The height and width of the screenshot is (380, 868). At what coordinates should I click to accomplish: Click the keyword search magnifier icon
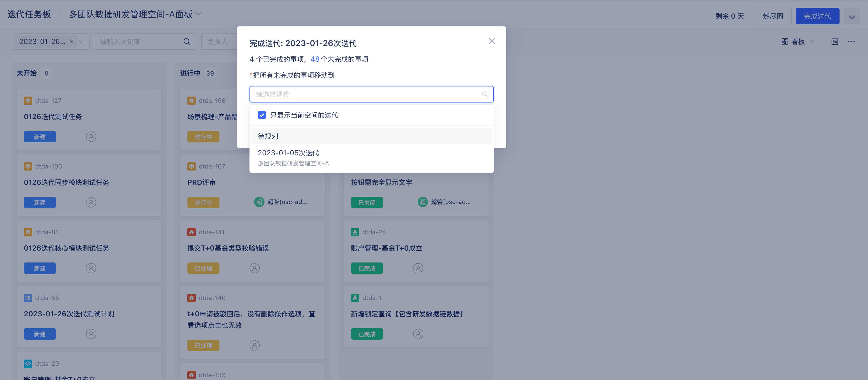coord(187,41)
